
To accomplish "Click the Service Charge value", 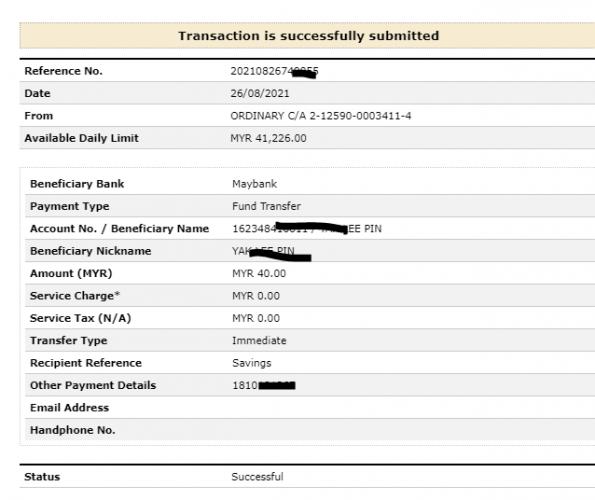I will point(256,296).
